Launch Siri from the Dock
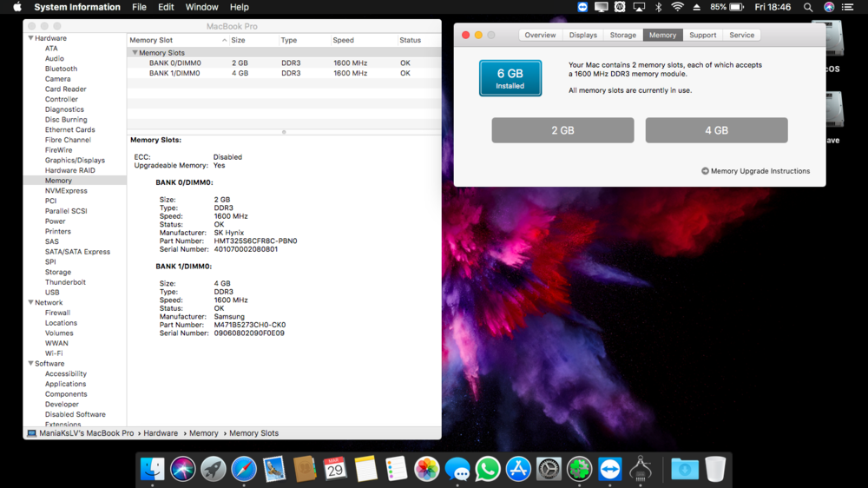Image resolution: width=868 pixels, height=488 pixels. point(182,469)
